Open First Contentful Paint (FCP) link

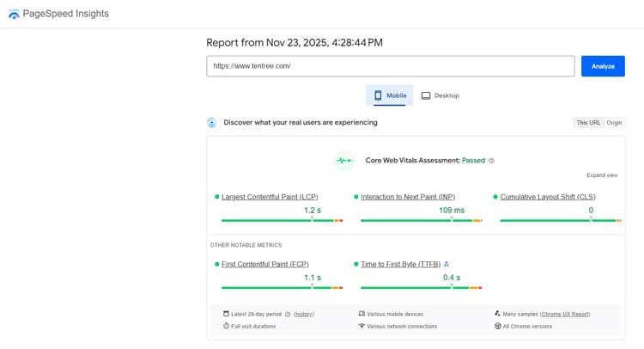[x=265, y=264]
